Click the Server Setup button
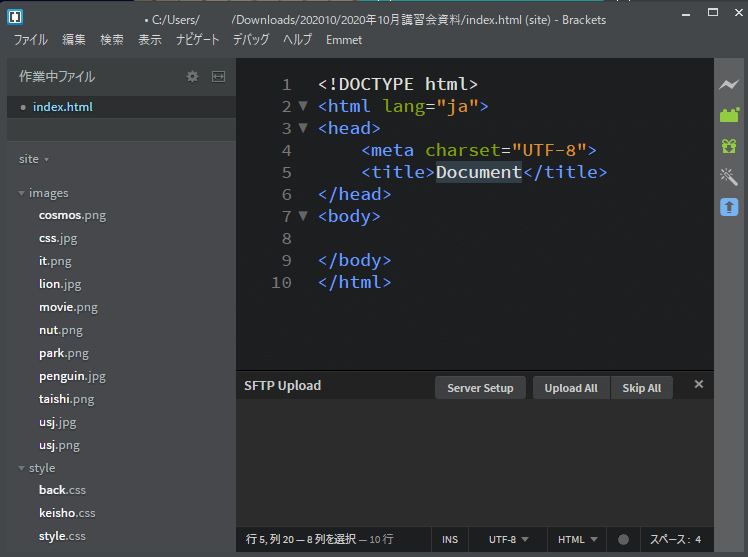The width and height of the screenshot is (748, 557). pos(480,388)
